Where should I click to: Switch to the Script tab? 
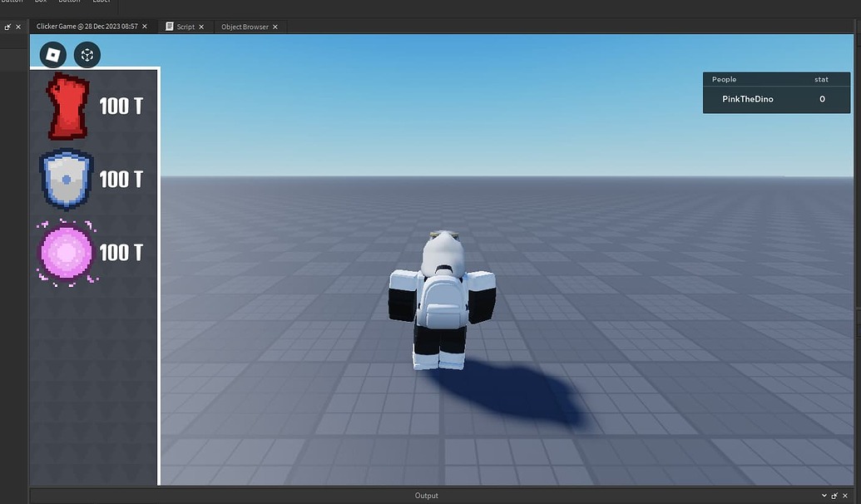(x=186, y=27)
